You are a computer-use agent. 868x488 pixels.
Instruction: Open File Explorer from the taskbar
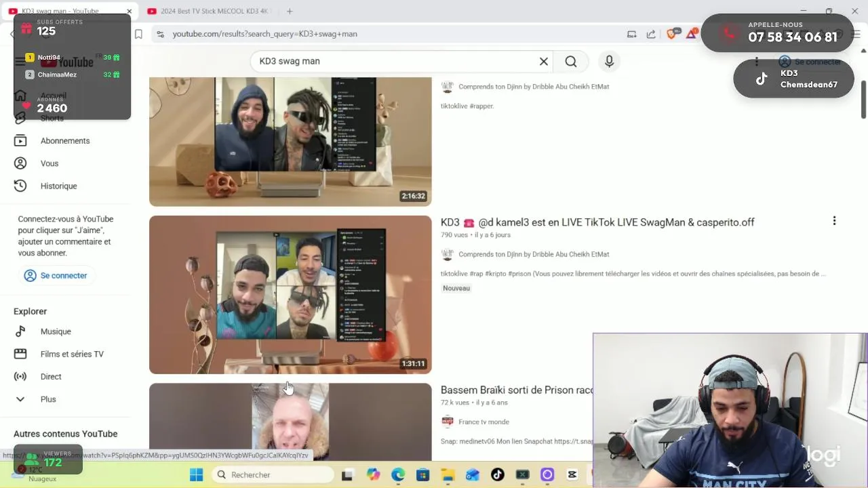pyautogui.click(x=448, y=474)
